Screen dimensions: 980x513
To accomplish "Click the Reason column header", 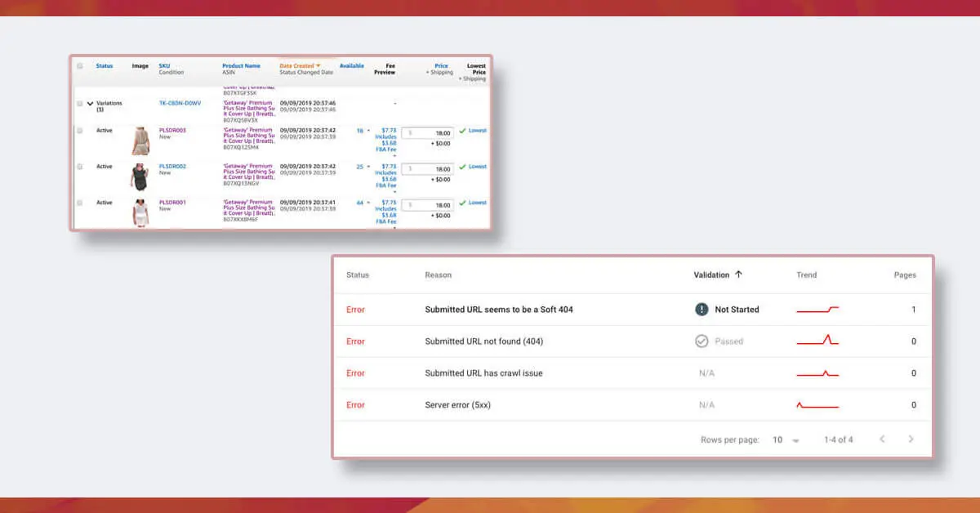I will click(x=439, y=275).
